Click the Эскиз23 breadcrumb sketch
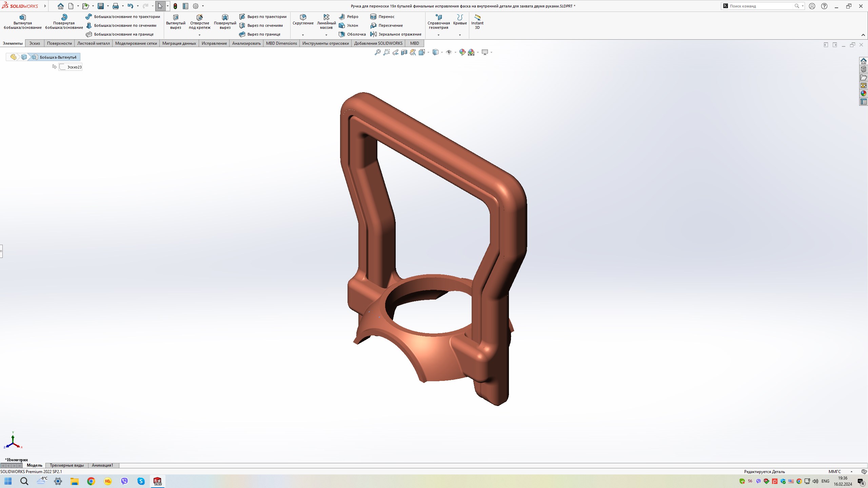This screenshot has height=488, width=868. click(x=74, y=67)
